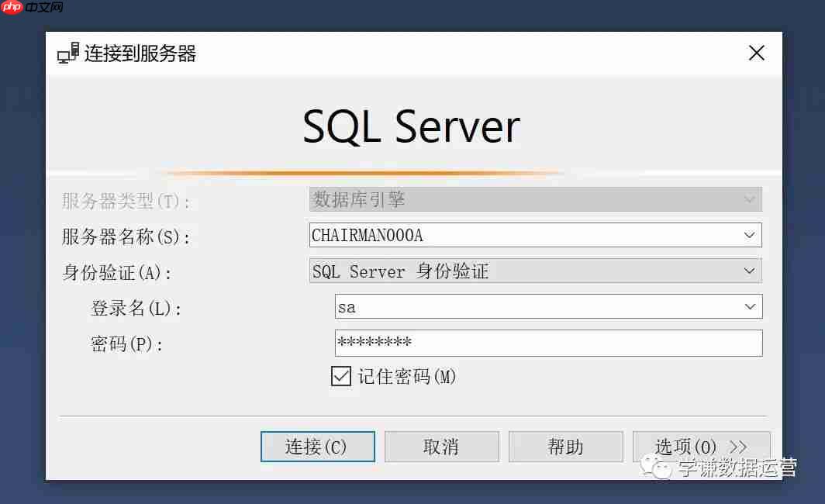Screen dimensions: 825x504
Task: Click the 取消 cancel button
Action: 441,446
